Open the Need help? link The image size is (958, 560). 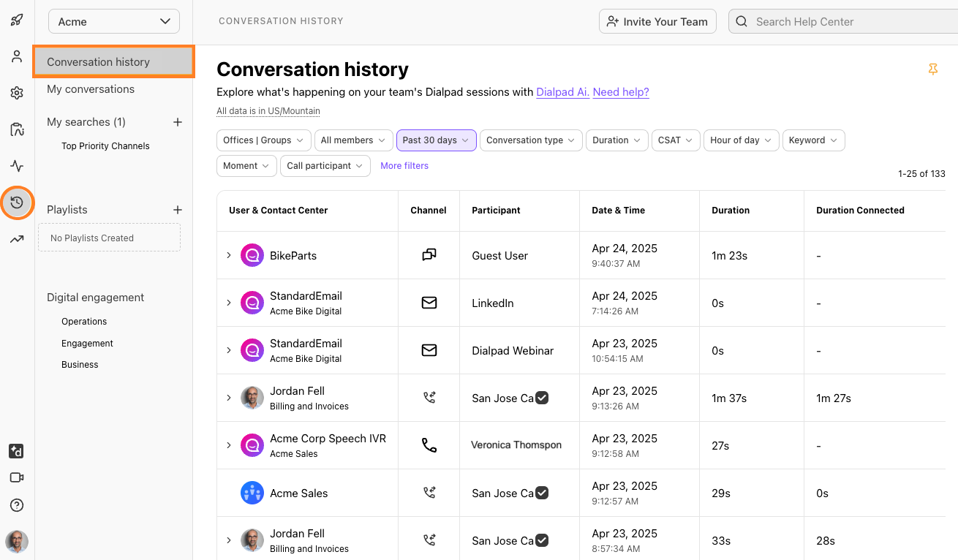[x=621, y=92]
